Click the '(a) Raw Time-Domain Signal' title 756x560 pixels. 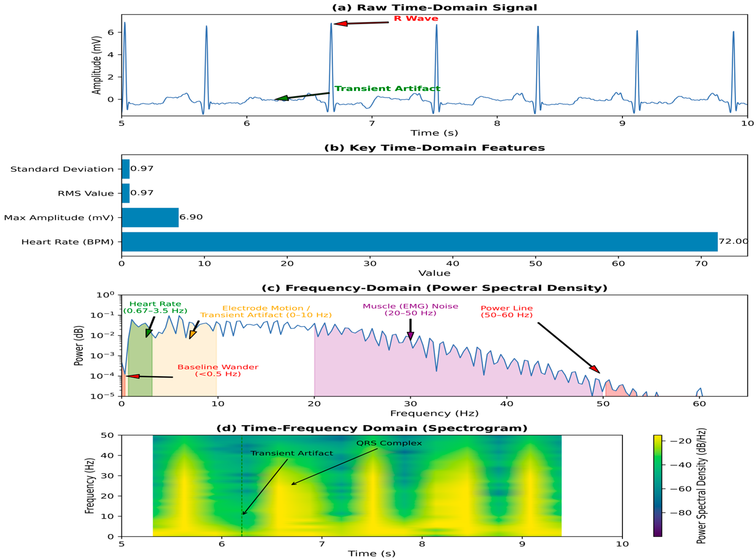click(434, 8)
